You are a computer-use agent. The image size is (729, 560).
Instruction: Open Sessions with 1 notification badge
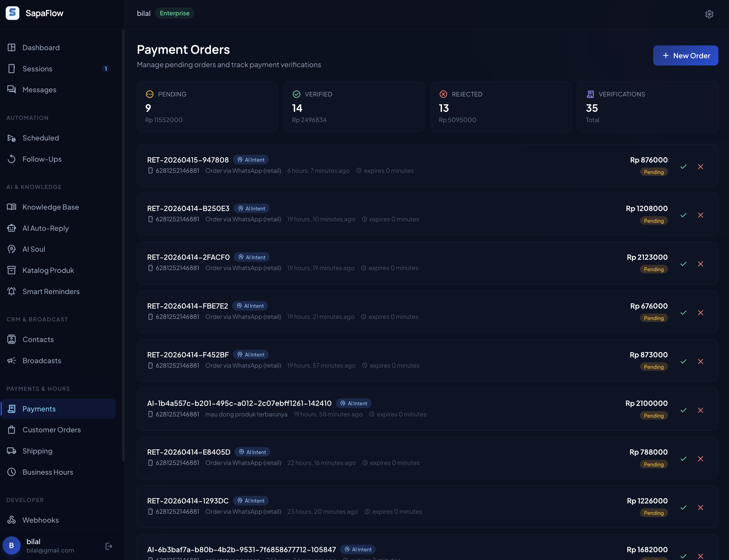37,69
